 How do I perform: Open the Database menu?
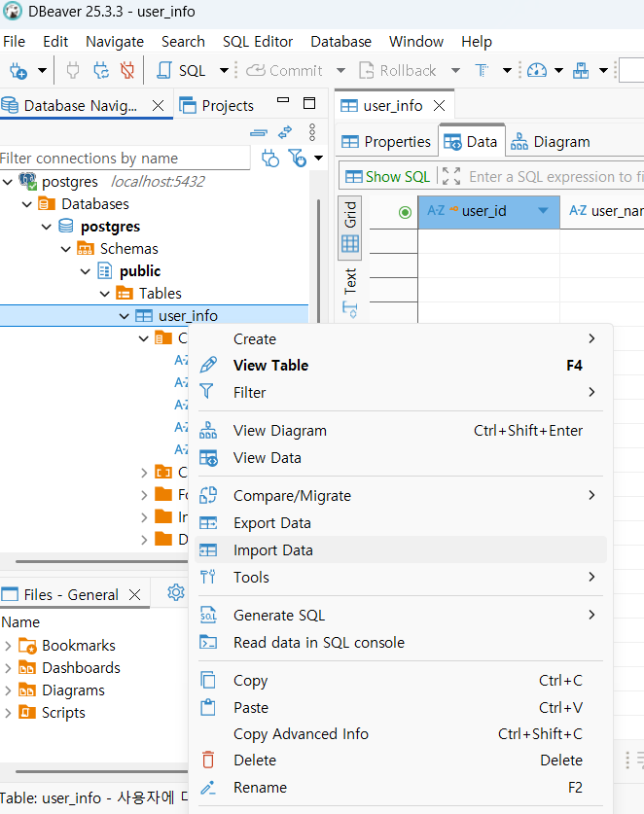point(340,42)
